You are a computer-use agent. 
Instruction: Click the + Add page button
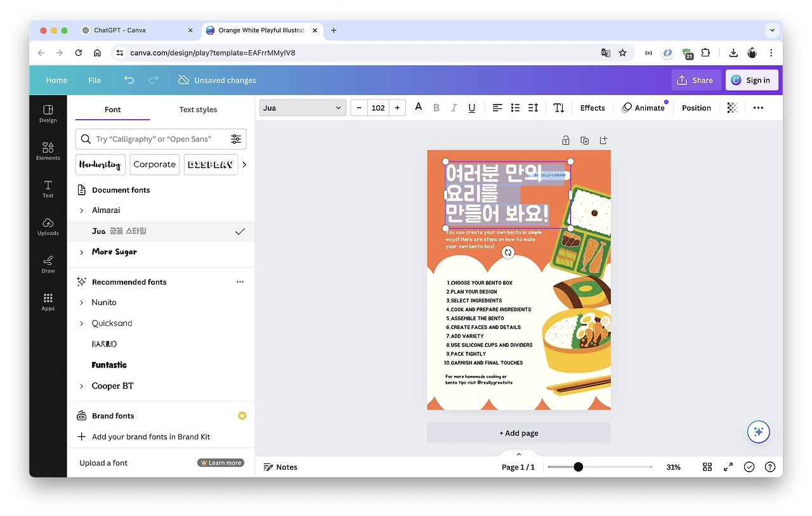coord(519,433)
